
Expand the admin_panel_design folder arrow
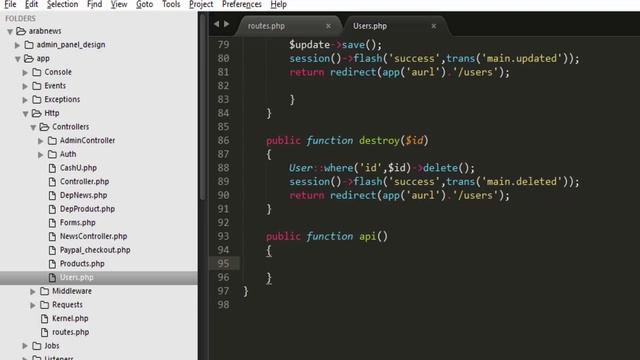pos(17,45)
